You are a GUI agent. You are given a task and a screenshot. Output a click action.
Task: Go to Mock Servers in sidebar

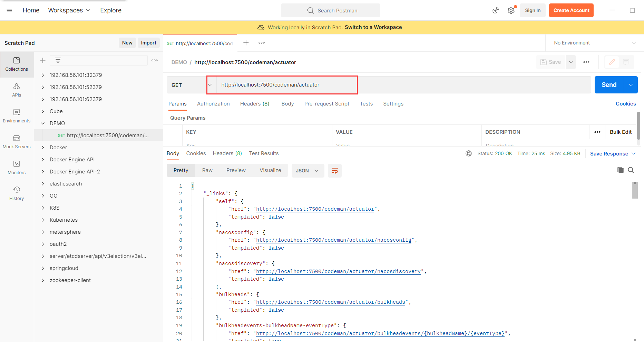tap(17, 142)
